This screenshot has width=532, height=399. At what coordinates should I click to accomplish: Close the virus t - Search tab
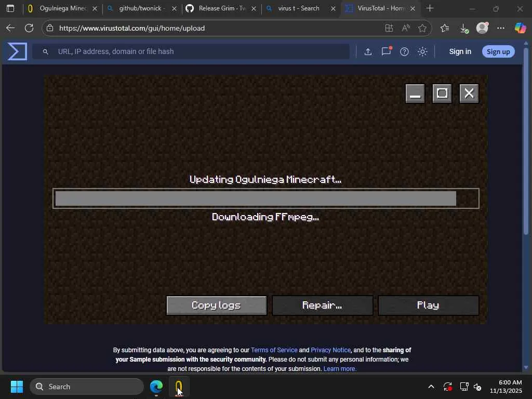[x=333, y=9]
